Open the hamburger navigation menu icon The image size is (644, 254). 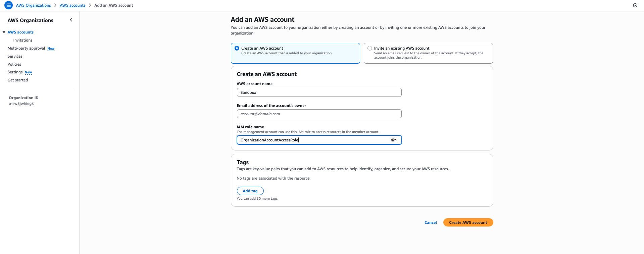coord(8,5)
